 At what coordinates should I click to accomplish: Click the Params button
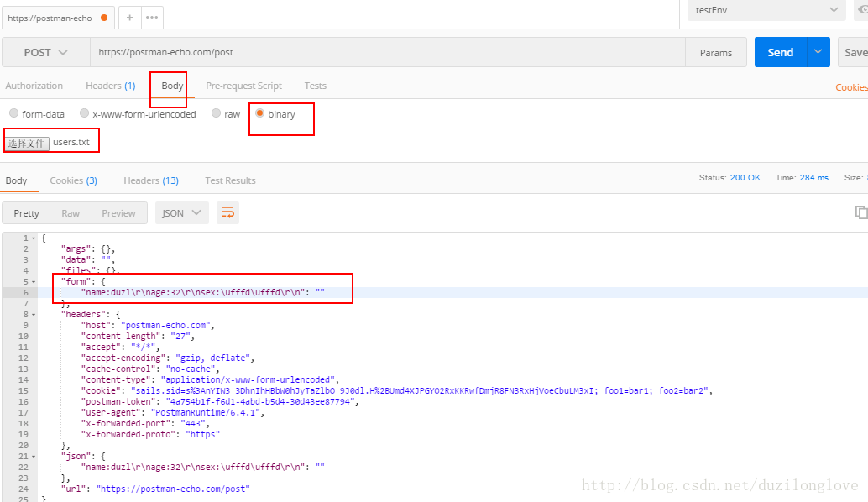(716, 53)
